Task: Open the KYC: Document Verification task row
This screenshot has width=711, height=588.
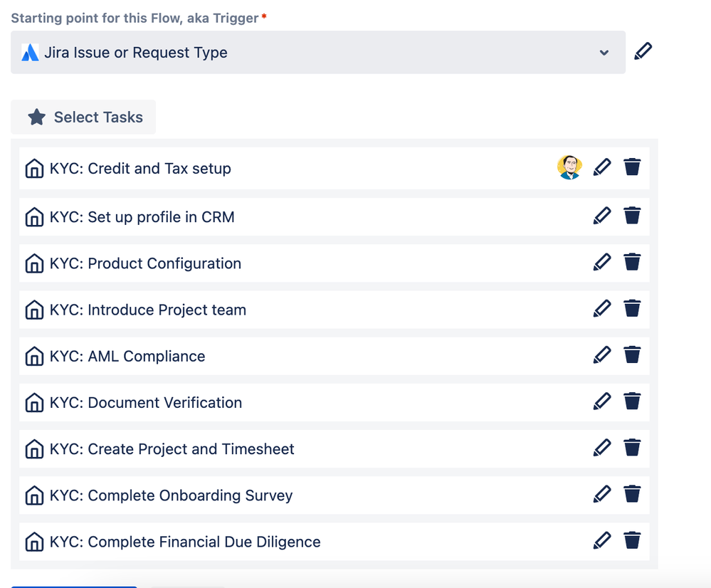Action: point(146,403)
